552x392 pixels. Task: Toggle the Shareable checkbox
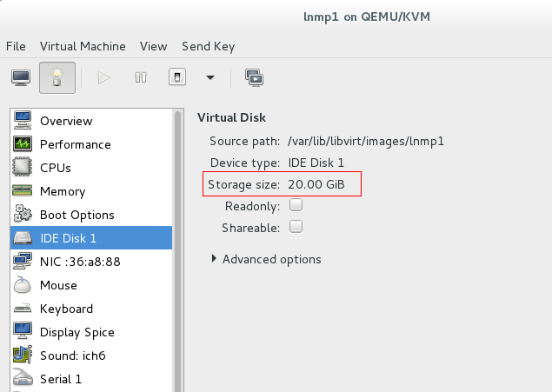tap(296, 227)
